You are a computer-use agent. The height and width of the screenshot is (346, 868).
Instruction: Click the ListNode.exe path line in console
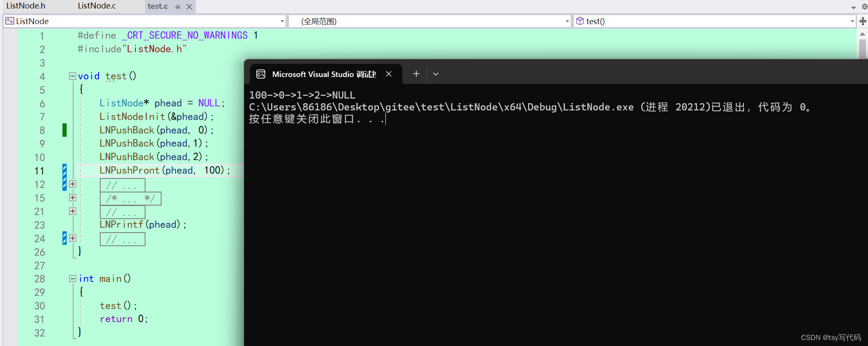(x=530, y=107)
